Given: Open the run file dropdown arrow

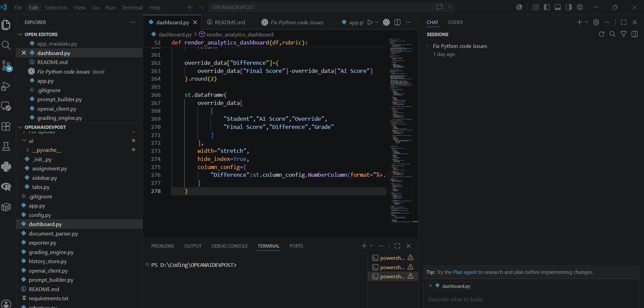Looking at the screenshot, I should click(x=377, y=22).
